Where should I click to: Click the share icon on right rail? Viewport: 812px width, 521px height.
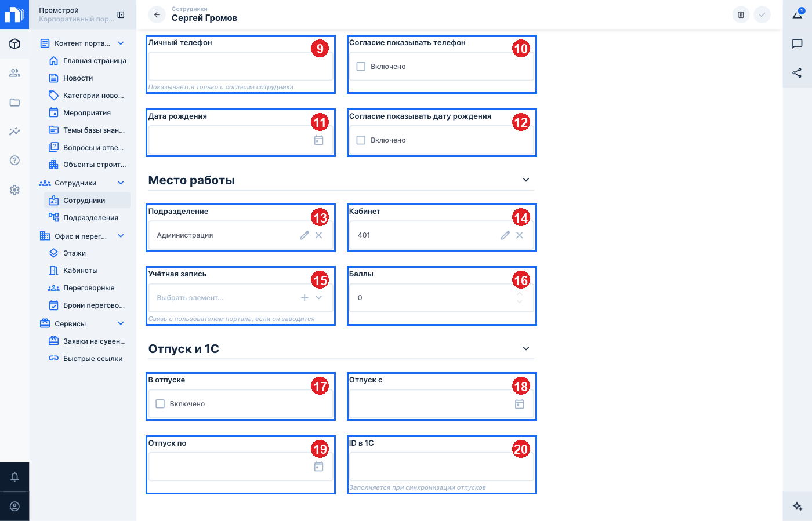tap(797, 73)
